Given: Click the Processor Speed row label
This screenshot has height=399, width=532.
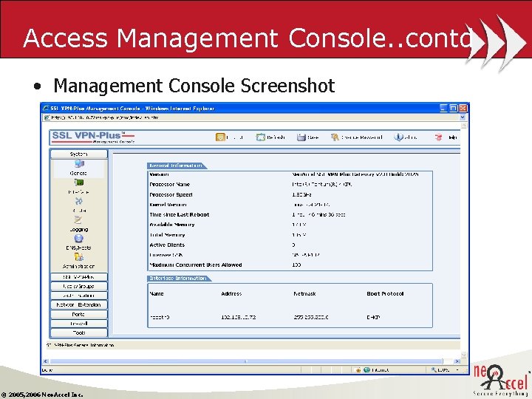Looking at the screenshot, I should pos(171,195).
